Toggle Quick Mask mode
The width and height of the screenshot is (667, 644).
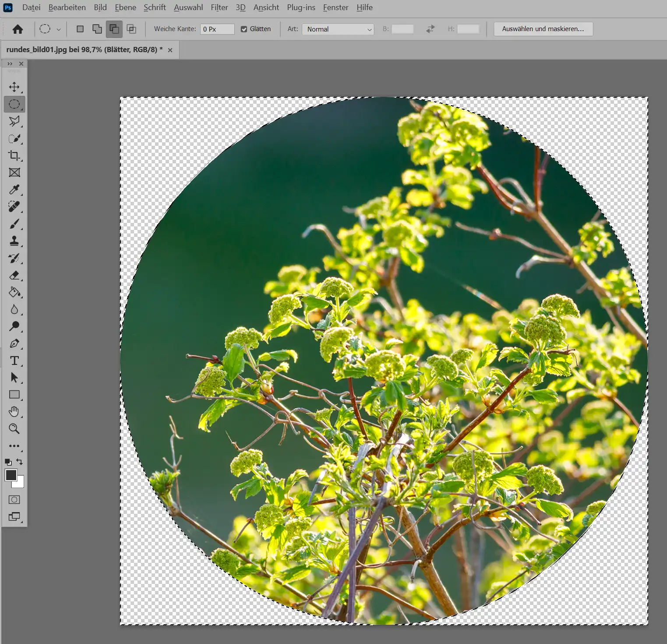pos(14,500)
